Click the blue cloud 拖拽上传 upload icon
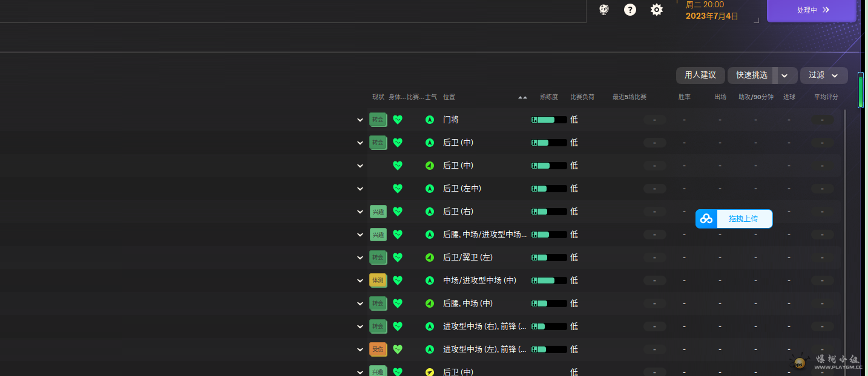This screenshot has height=376, width=868. coord(706,219)
